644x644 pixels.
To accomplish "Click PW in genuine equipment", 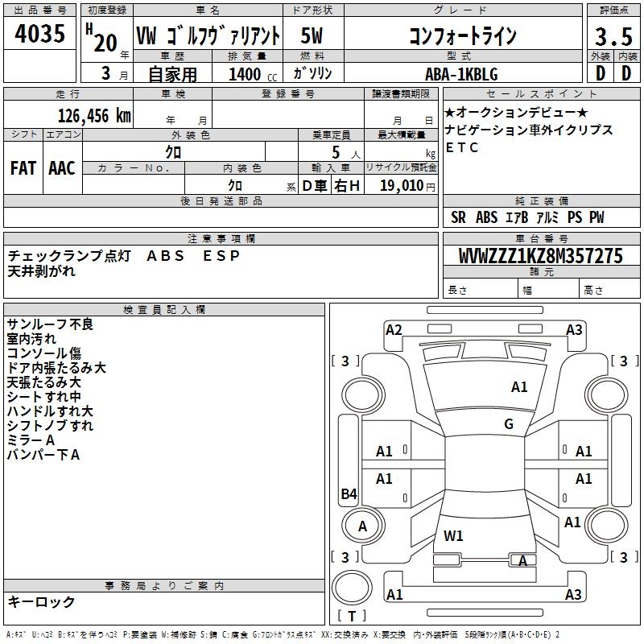I will click(597, 217).
